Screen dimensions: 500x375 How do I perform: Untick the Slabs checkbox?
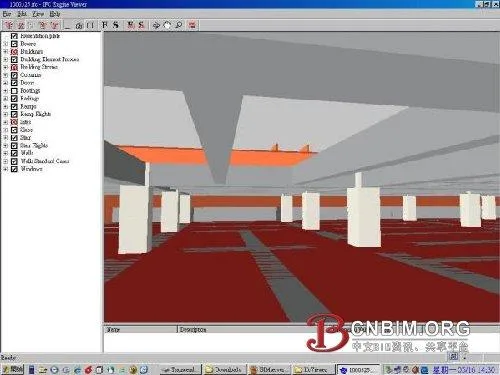14,130
